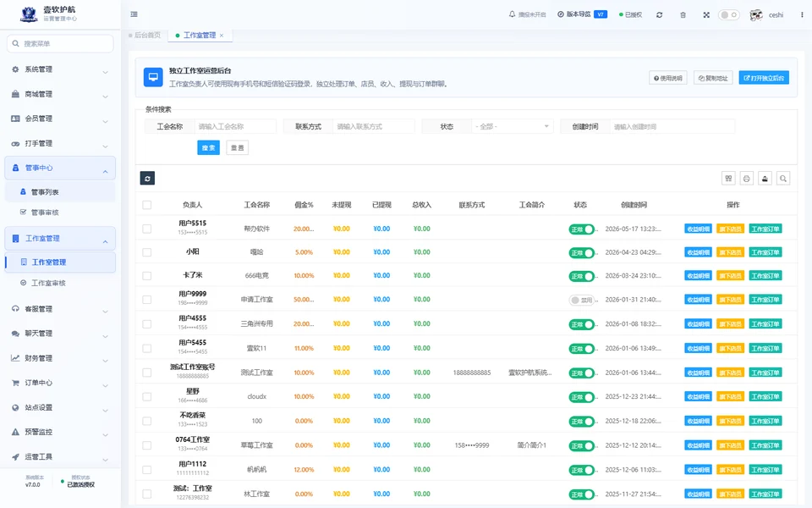Viewport: 812px width, 508px height.
Task: Open 工作室审核 submenu item
Action: (x=60, y=283)
